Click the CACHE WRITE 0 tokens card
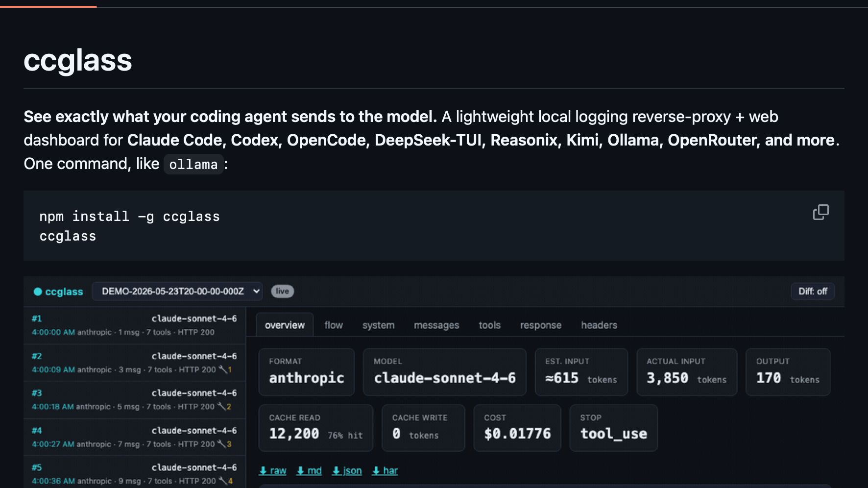 click(423, 428)
